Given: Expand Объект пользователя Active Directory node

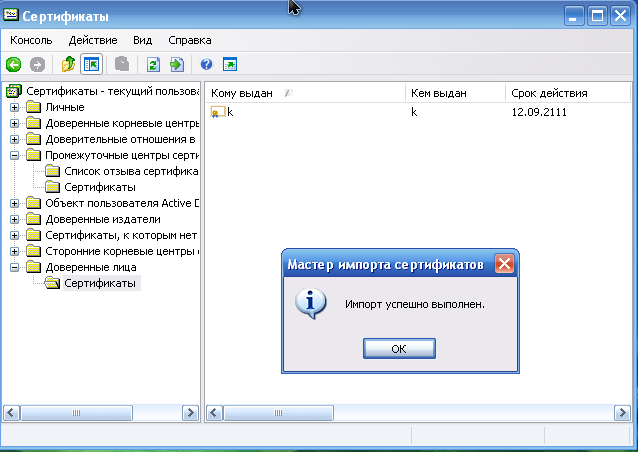Looking at the screenshot, I should coord(14,203).
